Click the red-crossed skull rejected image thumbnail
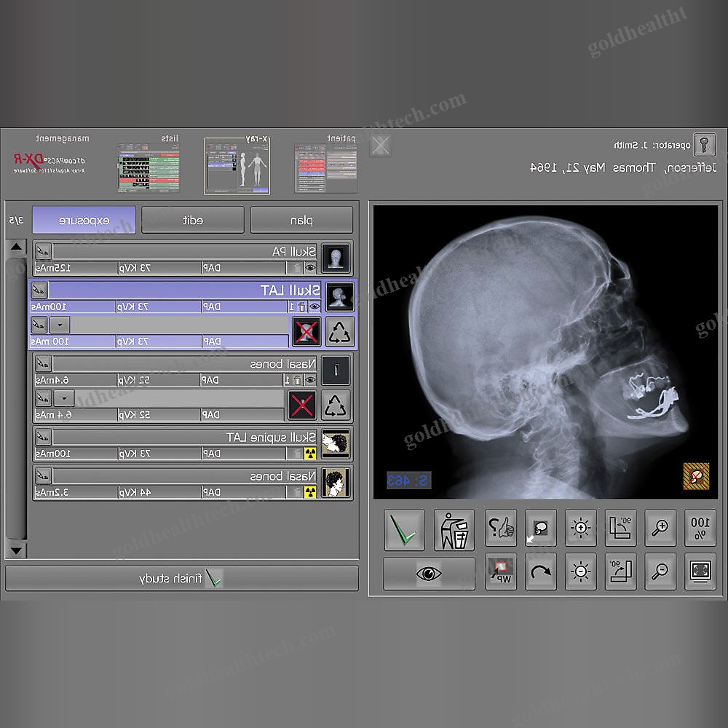This screenshot has height=728, width=728. coord(306,332)
